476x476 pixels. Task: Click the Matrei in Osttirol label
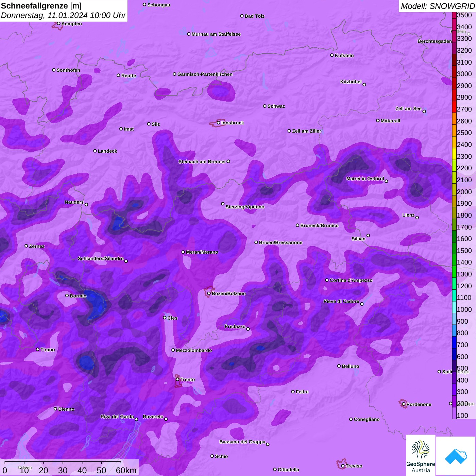coord(365,178)
